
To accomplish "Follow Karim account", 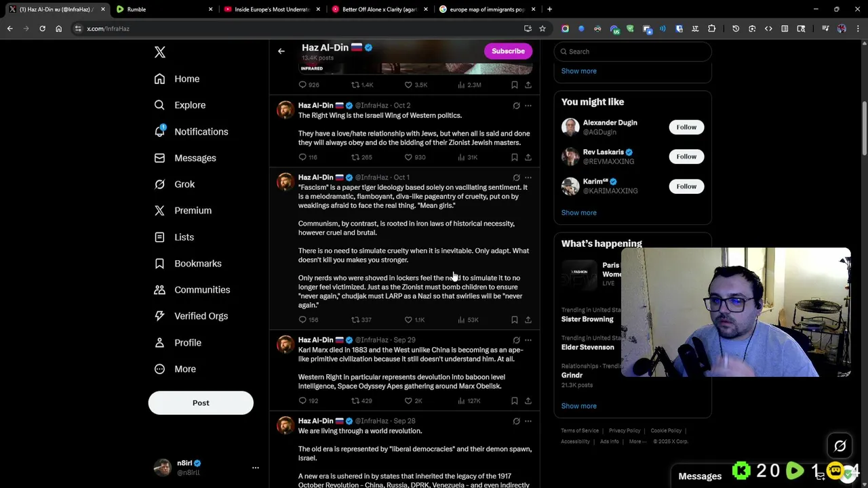I will pyautogui.click(x=686, y=186).
